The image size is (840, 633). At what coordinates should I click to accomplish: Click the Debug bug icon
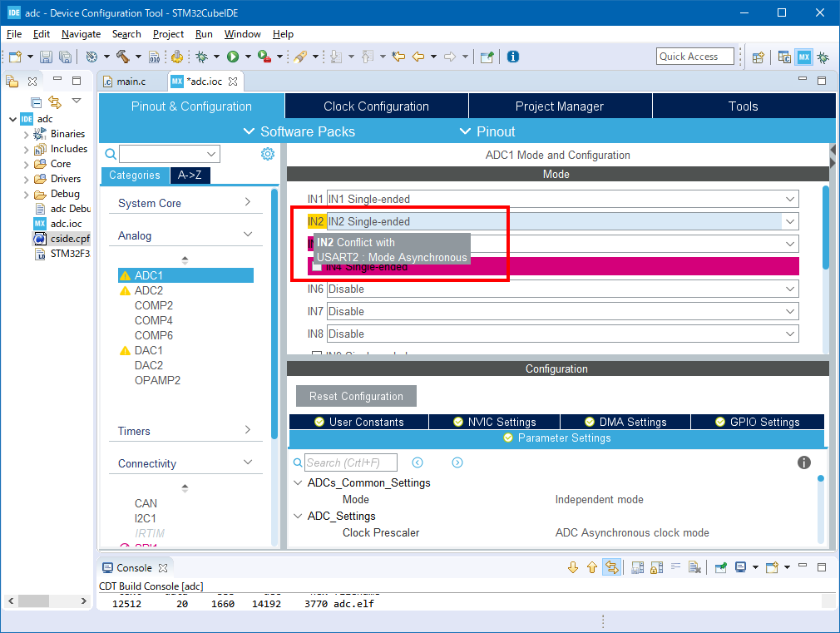click(202, 57)
